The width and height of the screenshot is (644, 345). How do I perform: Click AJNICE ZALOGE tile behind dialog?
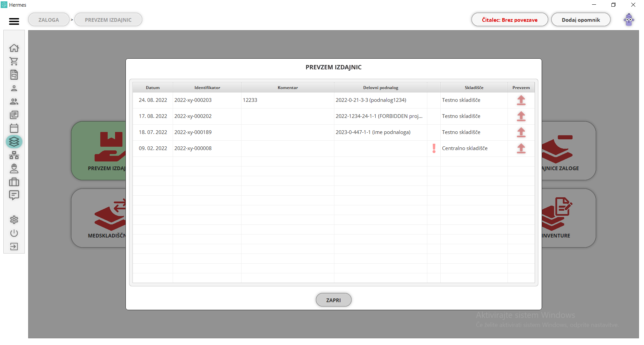pyautogui.click(x=569, y=151)
